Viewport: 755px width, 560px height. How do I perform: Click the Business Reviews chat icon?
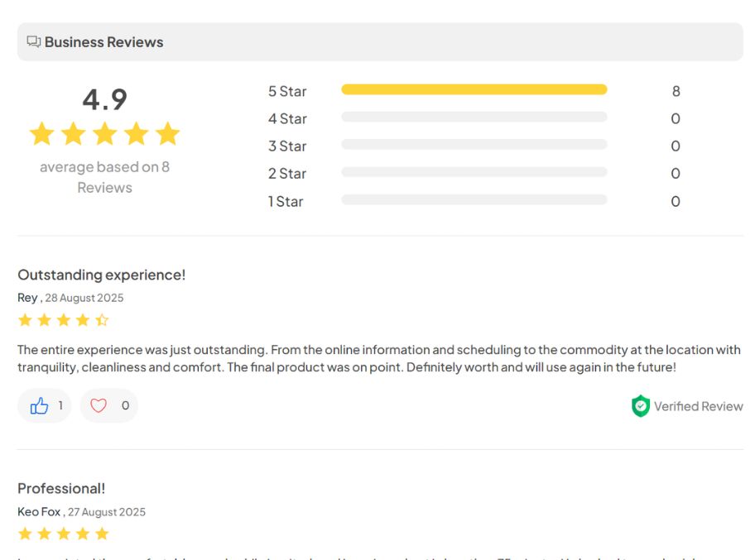click(x=34, y=41)
